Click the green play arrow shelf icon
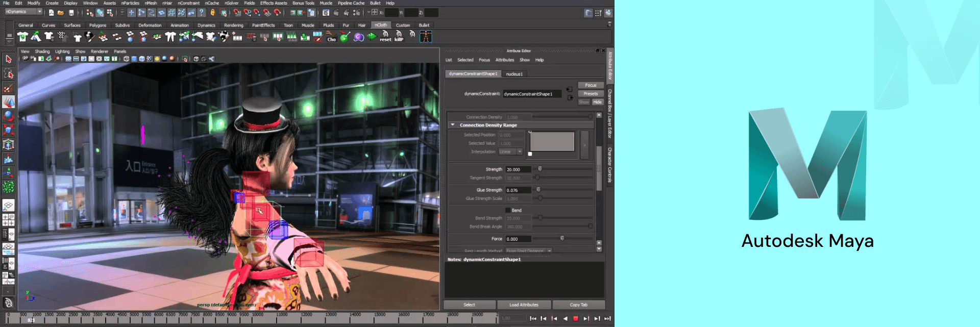Viewport: 980px width, 327px height. pyautogui.click(x=372, y=36)
